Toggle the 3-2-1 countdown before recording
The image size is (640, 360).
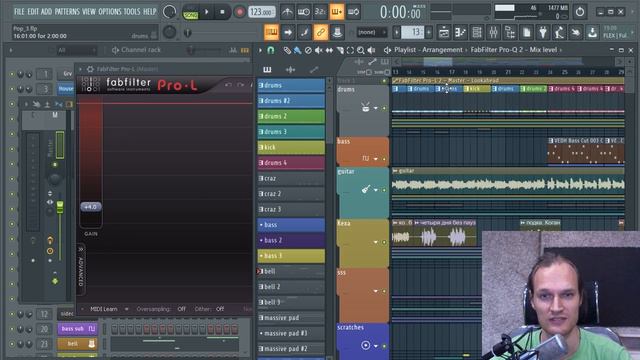320,12
